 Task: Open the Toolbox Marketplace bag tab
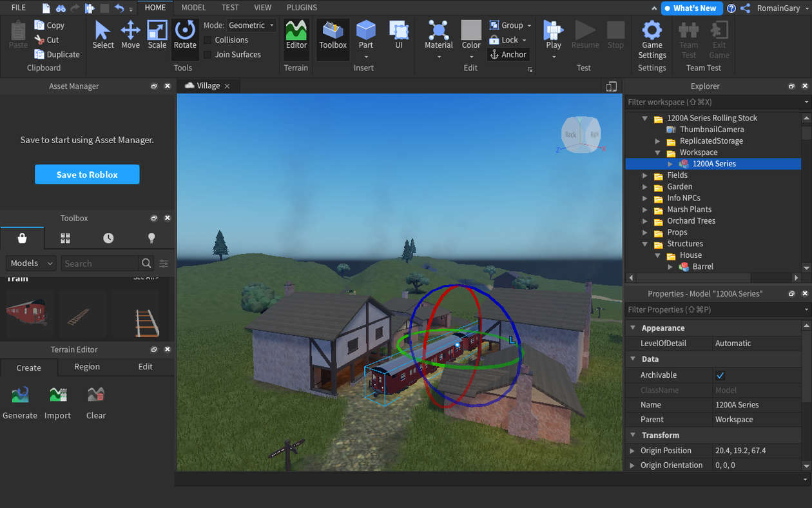23,238
